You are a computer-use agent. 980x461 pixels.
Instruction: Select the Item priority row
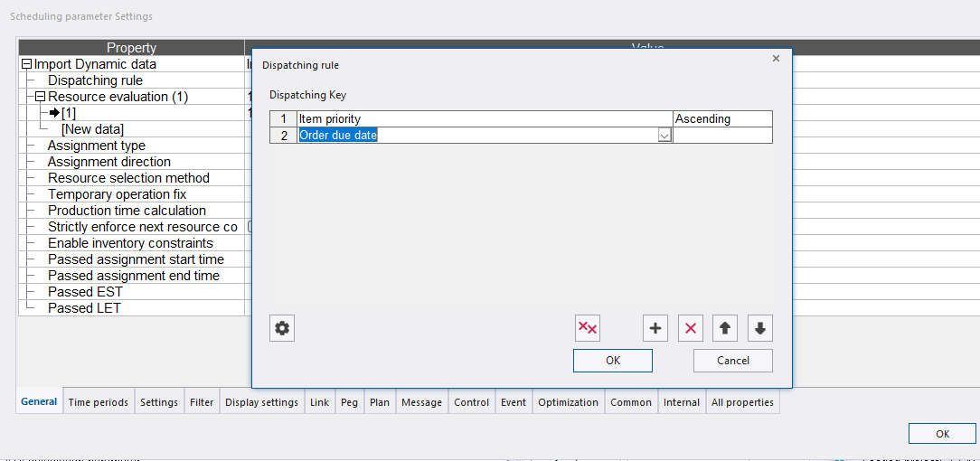click(484, 119)
